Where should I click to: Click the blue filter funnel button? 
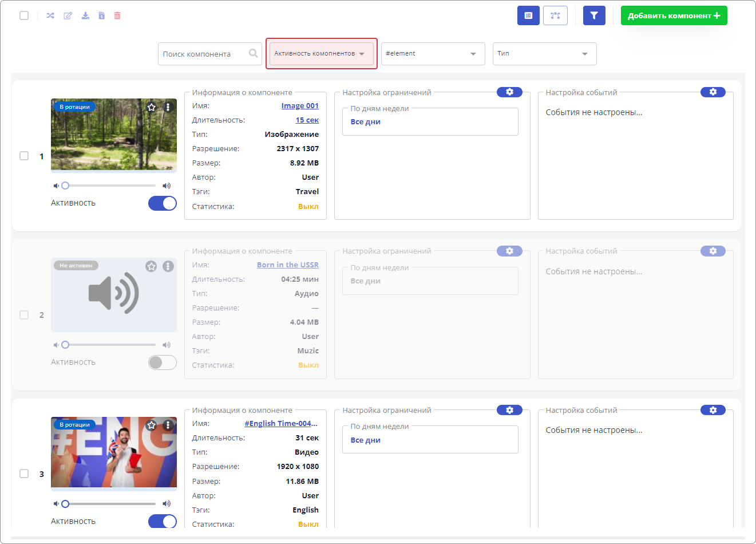click(x=594, y=15)
